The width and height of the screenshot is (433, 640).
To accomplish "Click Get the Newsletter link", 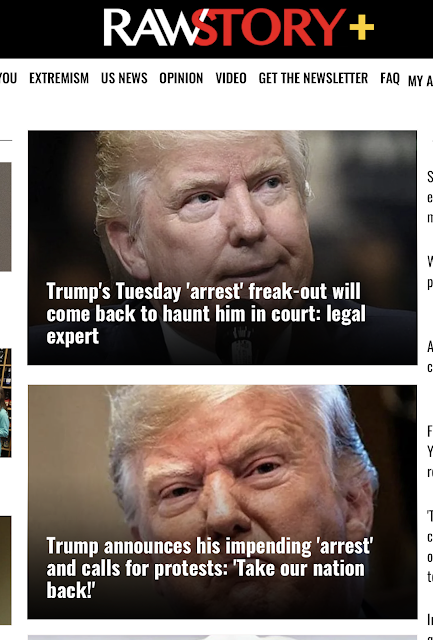I will click(313, 78).
